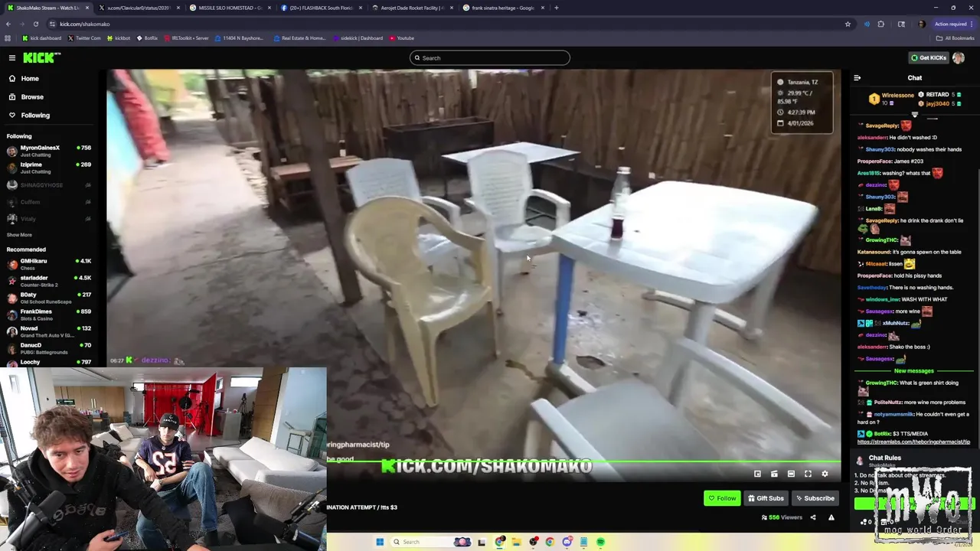Open kickbot bookmark
This screenshot has width=980, height=551.
point(119,37)
